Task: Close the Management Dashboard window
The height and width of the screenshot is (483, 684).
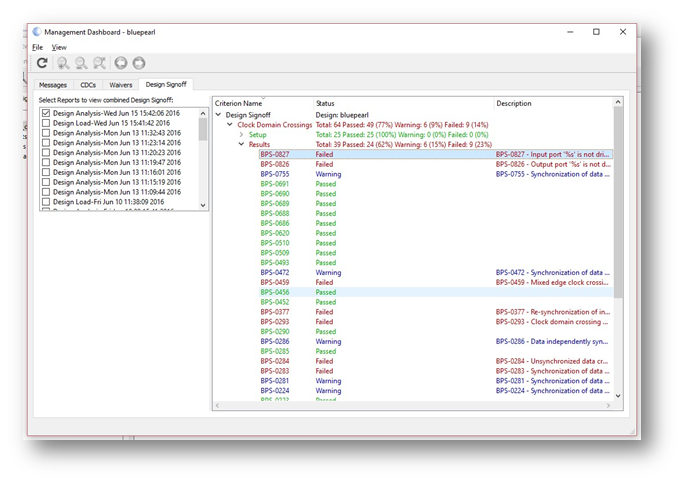Action: point(622,32)
